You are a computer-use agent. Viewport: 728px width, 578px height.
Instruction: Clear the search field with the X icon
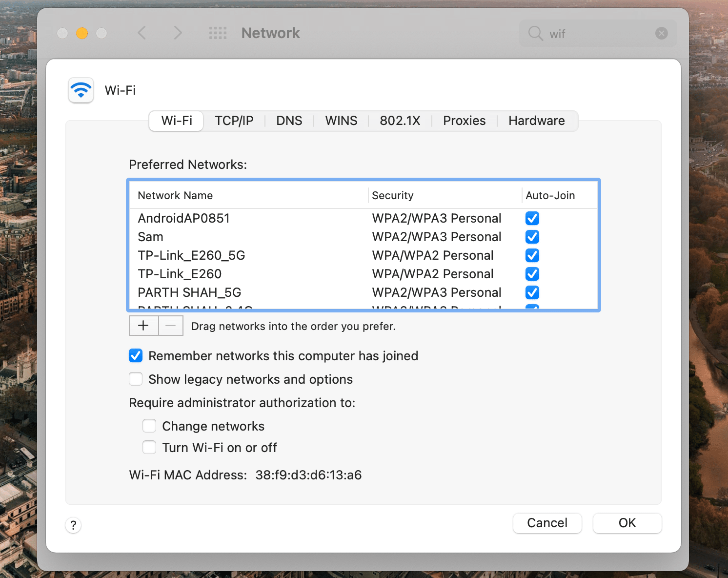click(661, 33)
